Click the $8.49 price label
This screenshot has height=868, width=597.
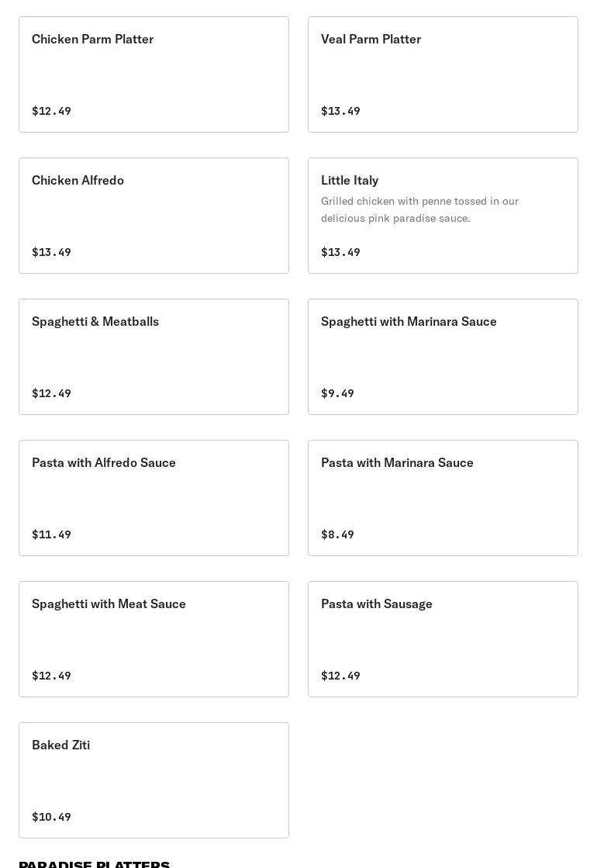[337, 534]
